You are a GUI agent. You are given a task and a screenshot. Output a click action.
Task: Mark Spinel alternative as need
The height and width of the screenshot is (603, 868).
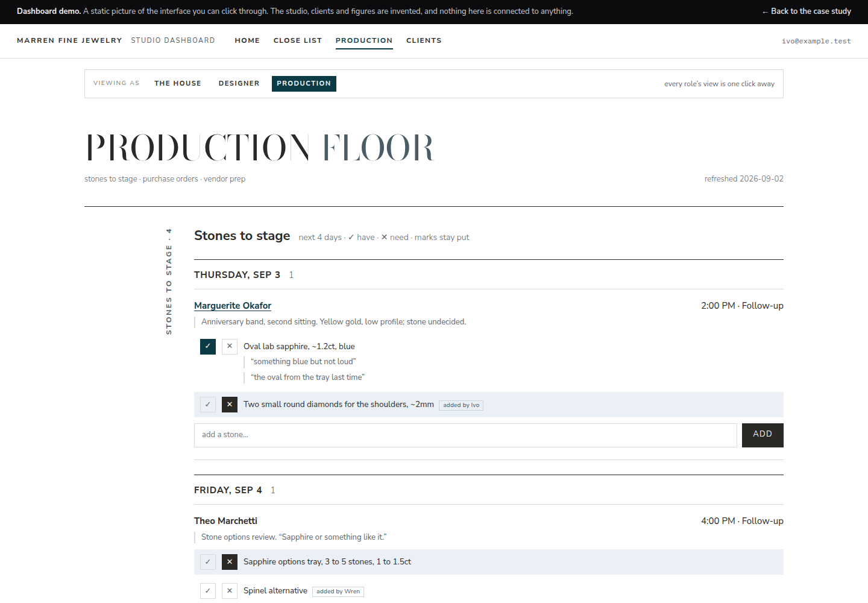[230, 591]
